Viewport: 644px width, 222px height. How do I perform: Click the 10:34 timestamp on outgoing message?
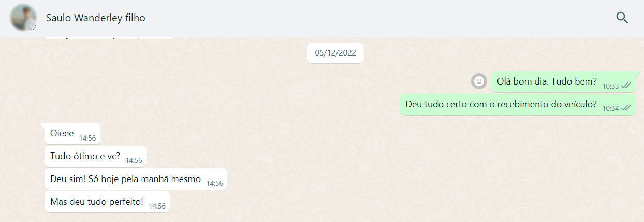610,108
